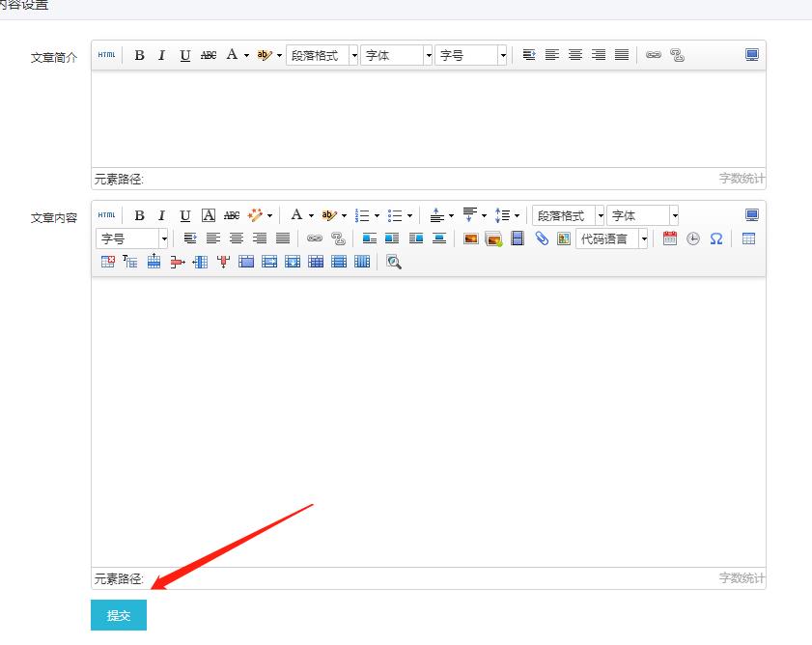This screenshot has width=812, height=645.
Task: Click the font color A in 文章内容 toolbar
Action: [296, 215]
